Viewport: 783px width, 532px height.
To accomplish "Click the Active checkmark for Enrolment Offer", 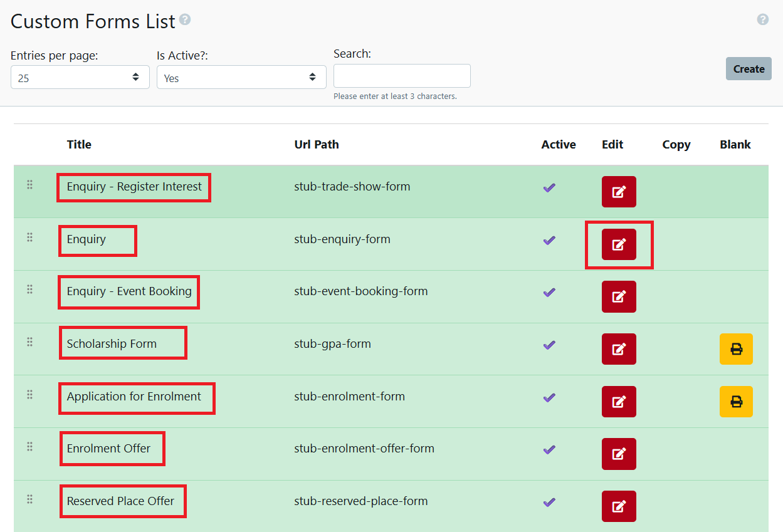I will click(x=549, y=449).
